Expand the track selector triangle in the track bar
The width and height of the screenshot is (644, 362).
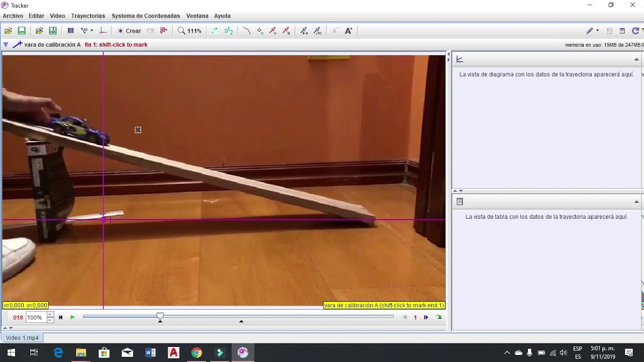pos(6,45)
